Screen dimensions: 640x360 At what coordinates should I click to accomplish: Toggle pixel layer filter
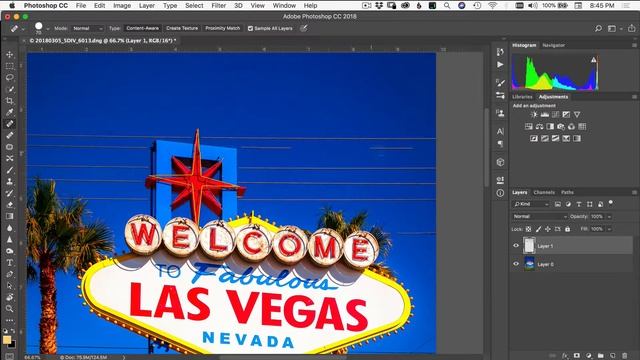(x=558, y=204)
